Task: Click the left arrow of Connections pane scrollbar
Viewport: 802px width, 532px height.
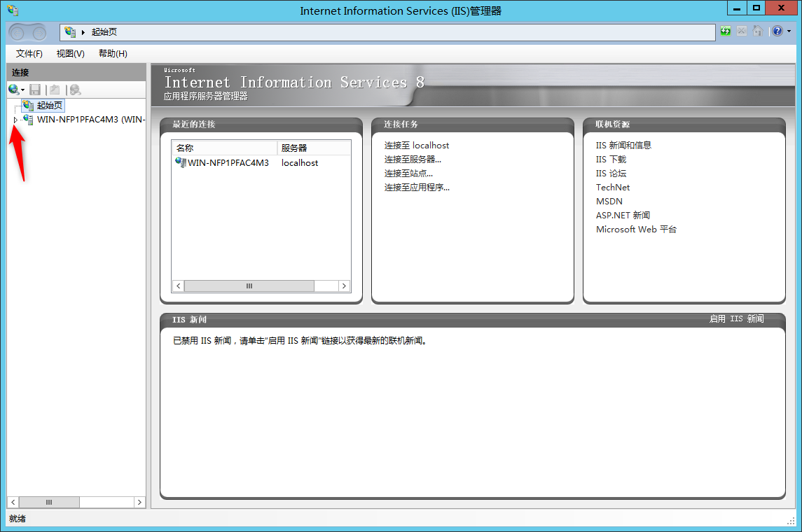Action: [x=13, y=503]
